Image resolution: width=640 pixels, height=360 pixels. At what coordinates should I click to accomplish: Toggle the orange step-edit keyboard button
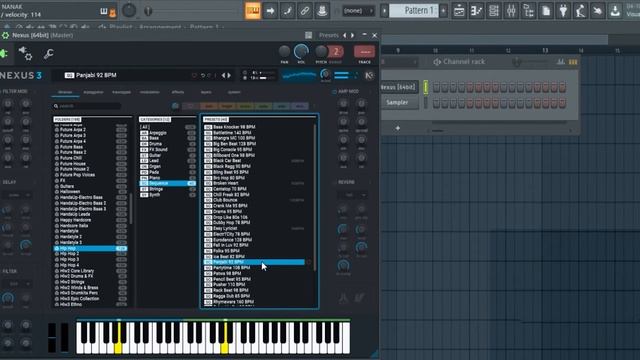(253, 11)
